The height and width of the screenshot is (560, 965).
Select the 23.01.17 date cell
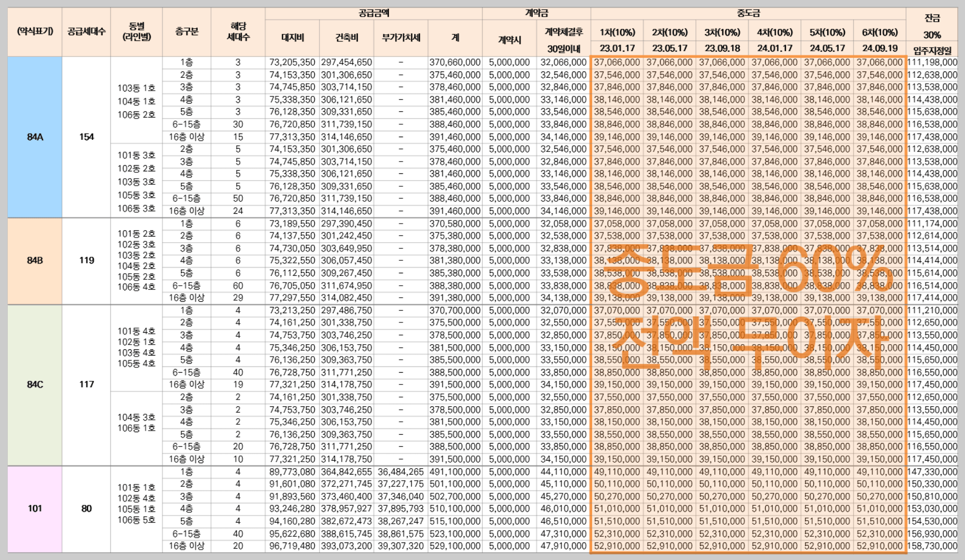coord(617,49)
